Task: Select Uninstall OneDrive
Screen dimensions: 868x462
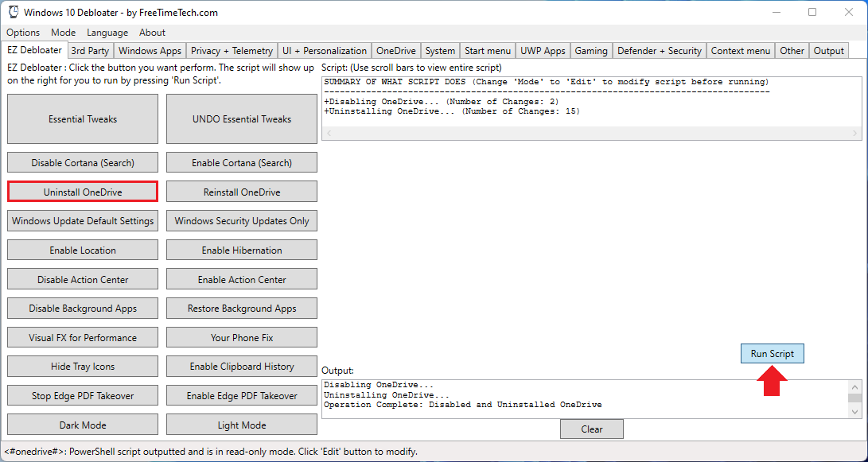Action: (82, 191)
